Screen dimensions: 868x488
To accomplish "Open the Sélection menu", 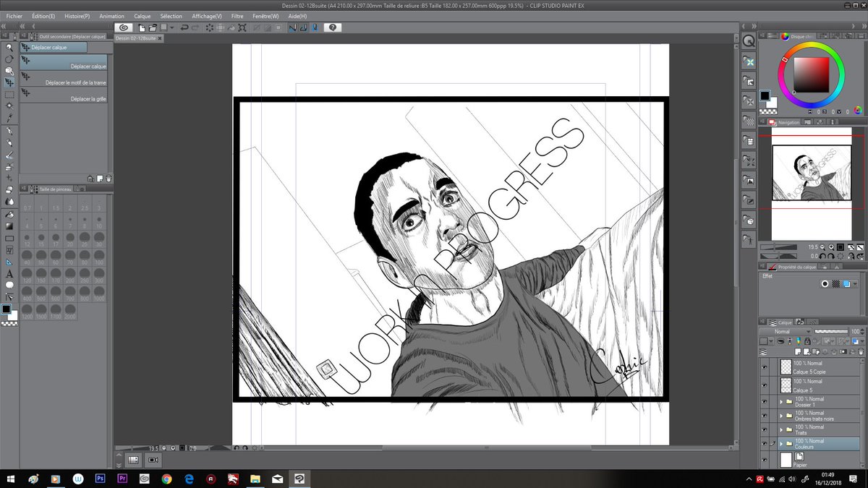I will click(171, 16).
